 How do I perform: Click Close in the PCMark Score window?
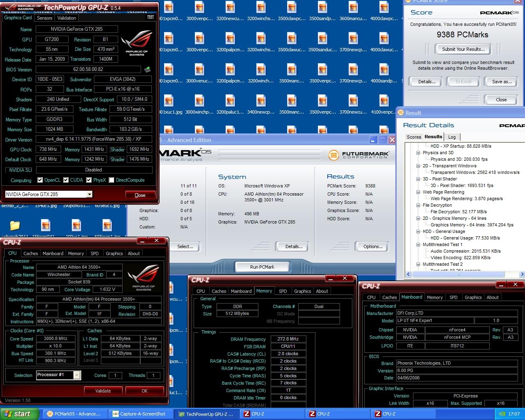pos(501,100)
